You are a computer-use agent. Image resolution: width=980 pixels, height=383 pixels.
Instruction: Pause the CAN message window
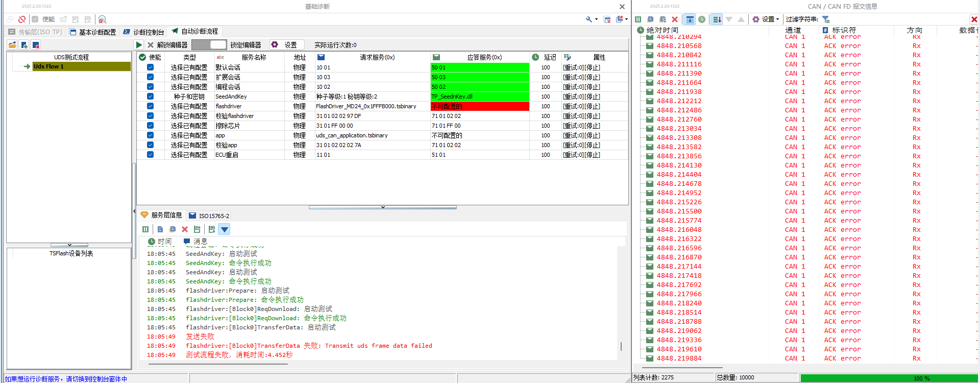638,19
